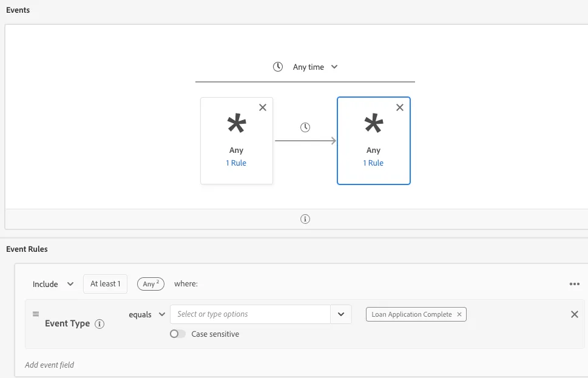The height and width of the screenshot is (378, 588).
Task: Focus the Select or type options field
Action: coord(250,314)
